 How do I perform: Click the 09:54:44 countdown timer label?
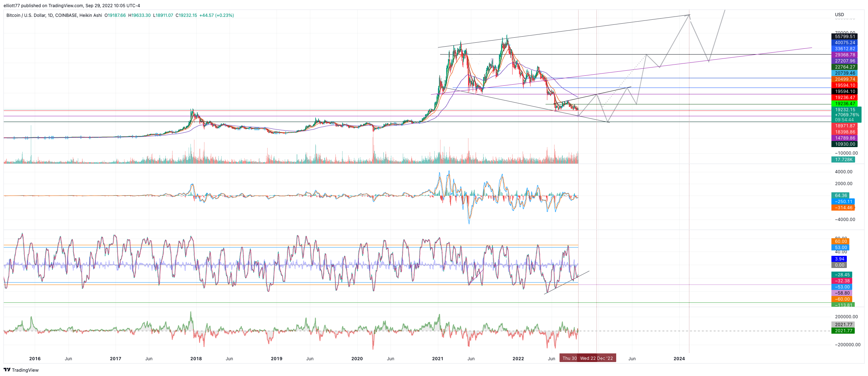click(x=844, y=120)
